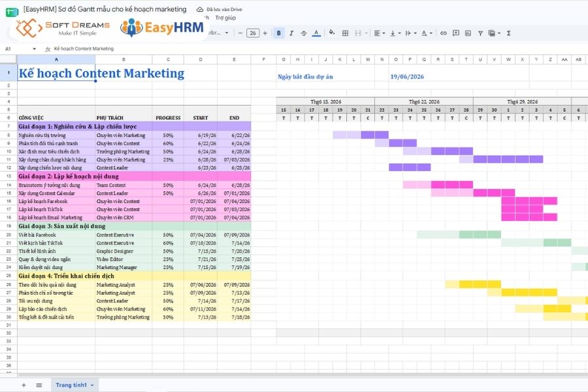Click merge cells icon

[x=358, y=33]
